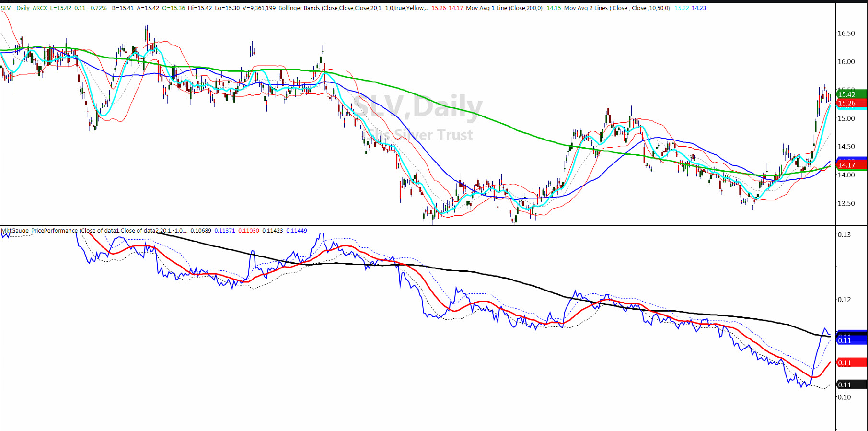Click the '0.13' lower panel axis label

pyautogui.click(x=844, y=234)
